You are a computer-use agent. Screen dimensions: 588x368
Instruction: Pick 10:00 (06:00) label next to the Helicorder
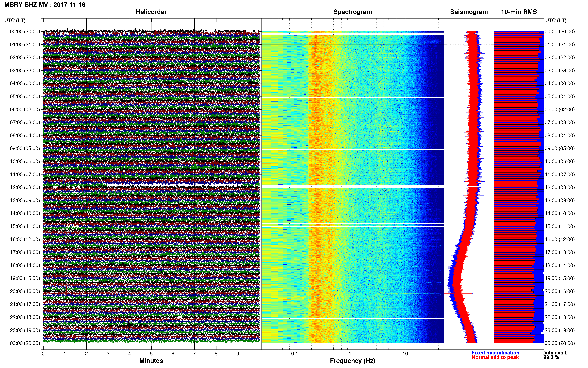[25, 161]
